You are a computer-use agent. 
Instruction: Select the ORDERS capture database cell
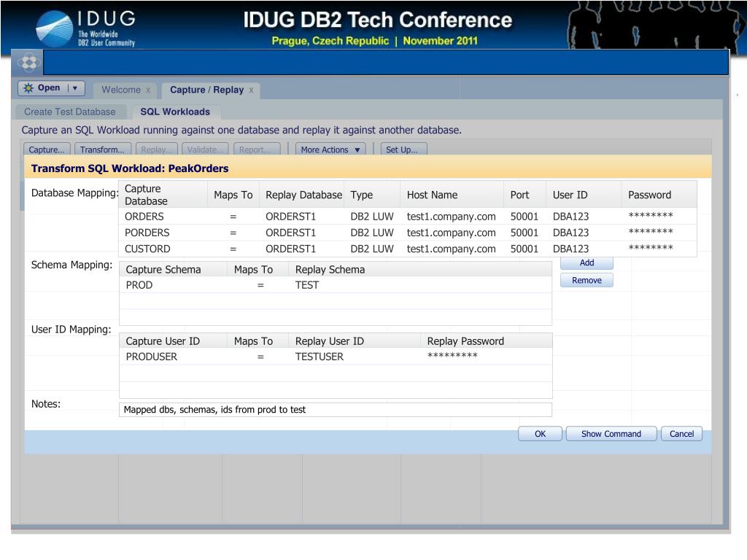pos(144,217)
